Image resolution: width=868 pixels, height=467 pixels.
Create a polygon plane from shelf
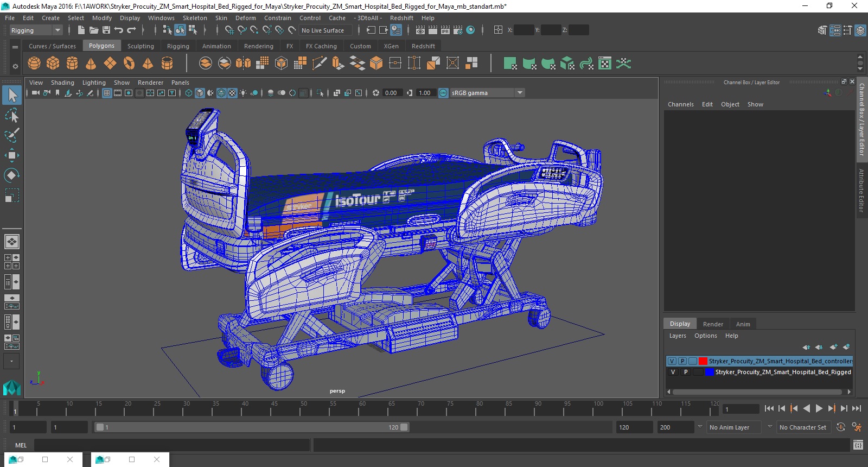pyautogui.click(x=110, y=64)
